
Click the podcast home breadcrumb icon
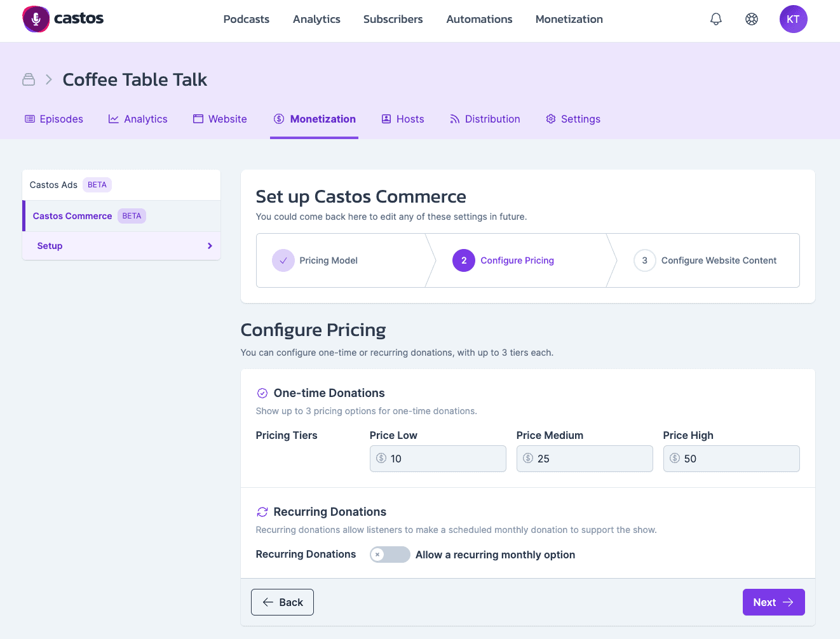[29, 79]
